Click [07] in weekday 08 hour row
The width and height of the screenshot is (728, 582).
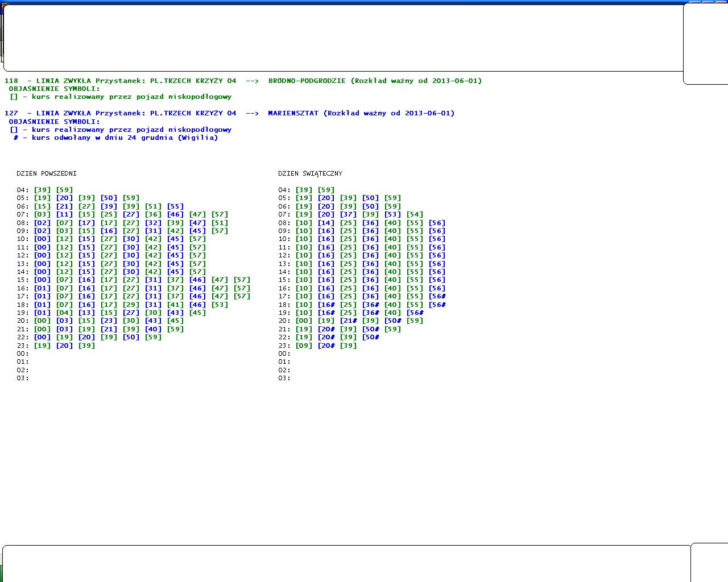[x=65, y=223]
